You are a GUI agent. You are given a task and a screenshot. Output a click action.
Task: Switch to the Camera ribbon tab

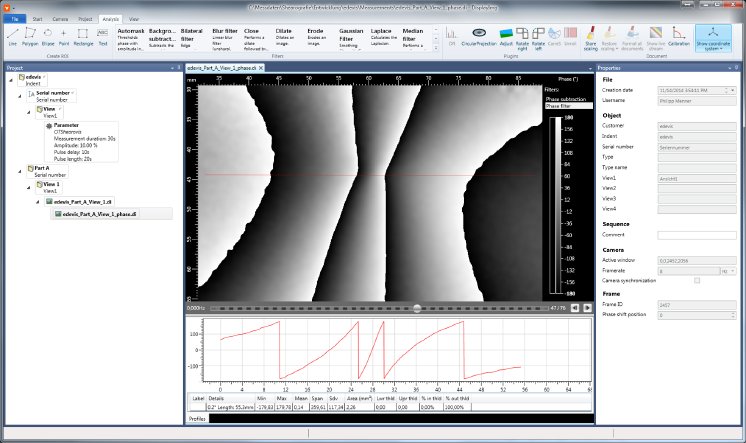(62, 19)
